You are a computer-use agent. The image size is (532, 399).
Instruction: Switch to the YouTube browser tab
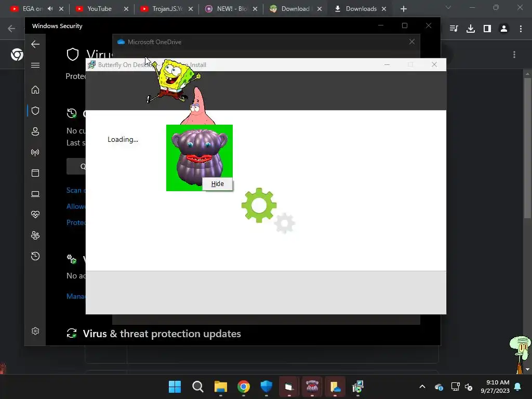pos(99,9)
